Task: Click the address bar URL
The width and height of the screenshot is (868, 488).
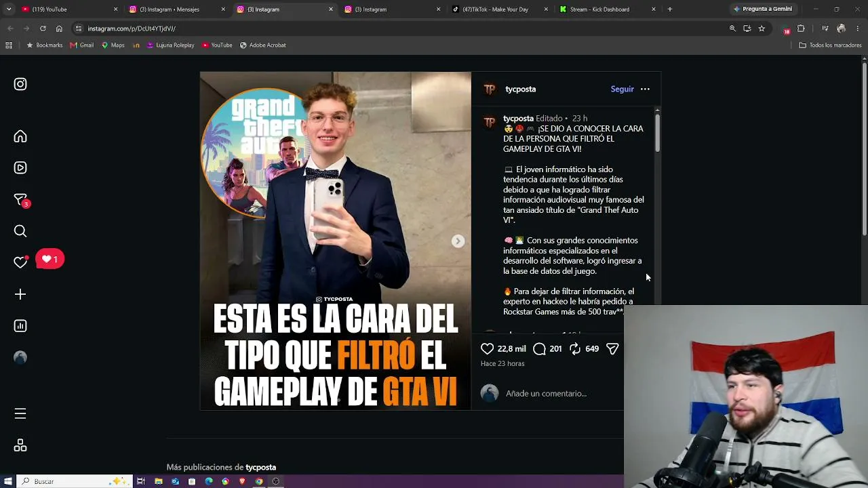Action: coord(132,28)
